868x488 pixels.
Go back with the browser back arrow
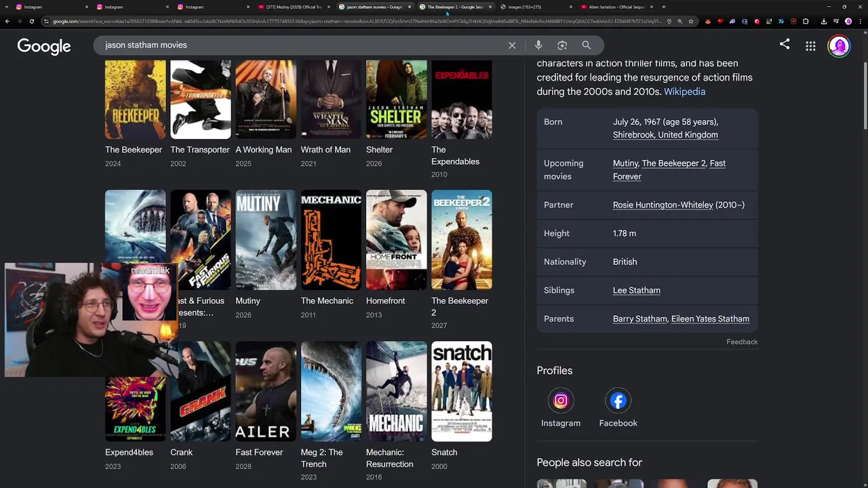(x=7, y=21)
